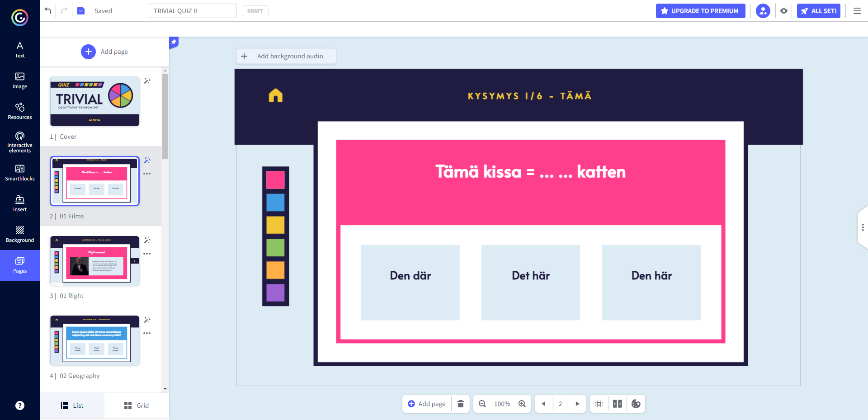
Task: Select the question title Tämä kissa text
Action: pyautogui.click(x=530, y=172)
